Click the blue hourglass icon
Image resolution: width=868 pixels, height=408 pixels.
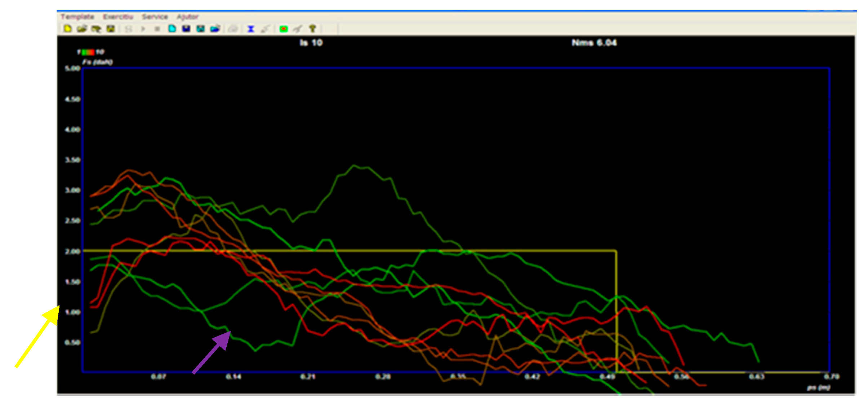point(251,28)
